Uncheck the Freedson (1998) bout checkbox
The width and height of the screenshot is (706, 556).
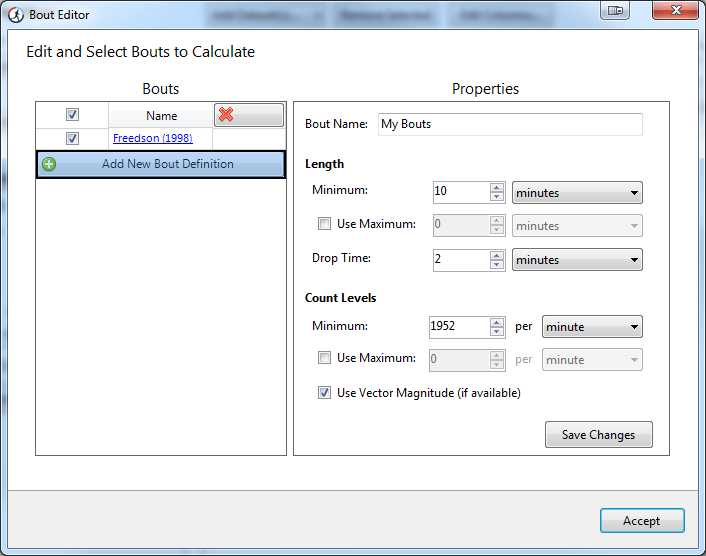coord(72,138)
